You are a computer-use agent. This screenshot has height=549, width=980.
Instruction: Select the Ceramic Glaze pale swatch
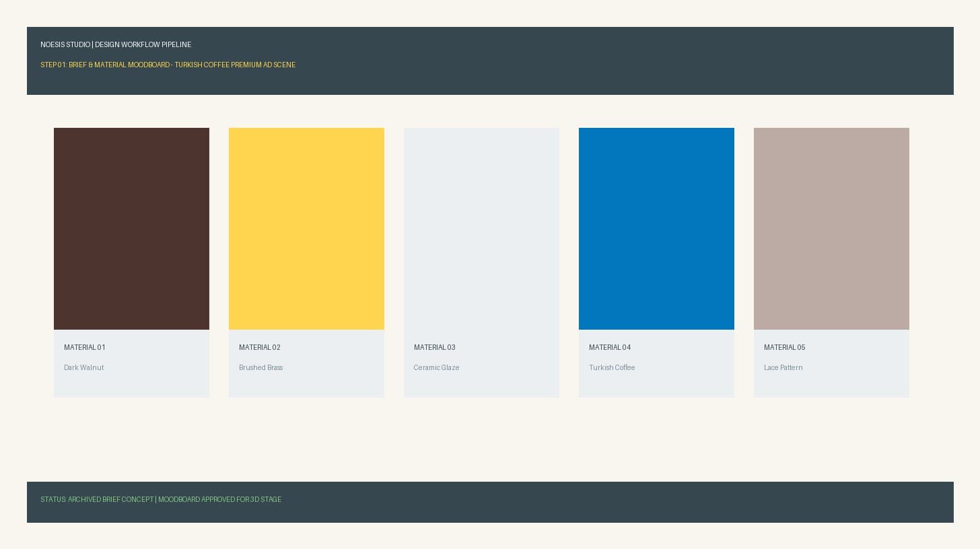481,229
